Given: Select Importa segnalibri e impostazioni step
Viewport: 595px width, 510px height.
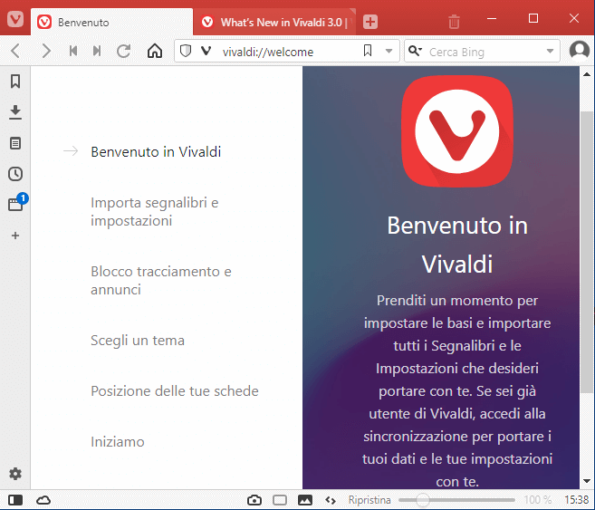Looking at the screenshot, I should coord(154,211).
